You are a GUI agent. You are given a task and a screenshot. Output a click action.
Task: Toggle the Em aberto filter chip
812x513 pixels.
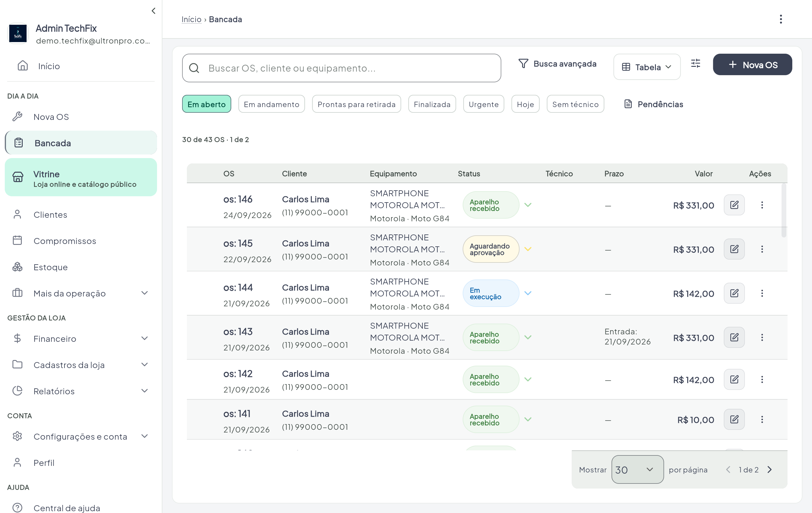click(206, 104)
